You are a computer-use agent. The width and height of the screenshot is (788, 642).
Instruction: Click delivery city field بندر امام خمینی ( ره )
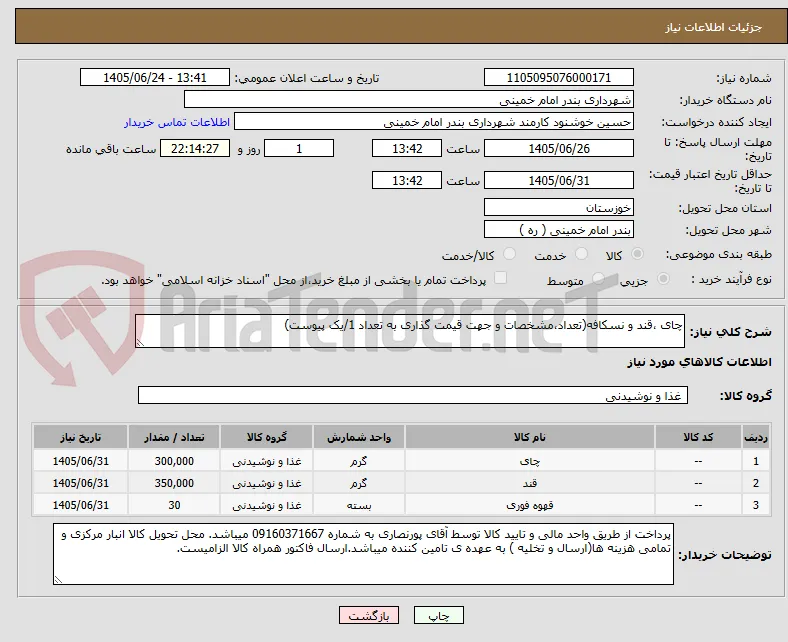[558, 229]
